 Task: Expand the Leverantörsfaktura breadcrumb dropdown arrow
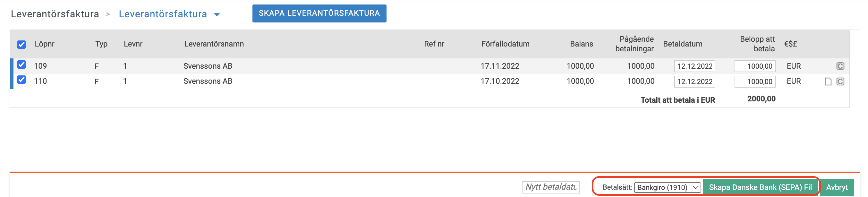(x=217, y=14)
